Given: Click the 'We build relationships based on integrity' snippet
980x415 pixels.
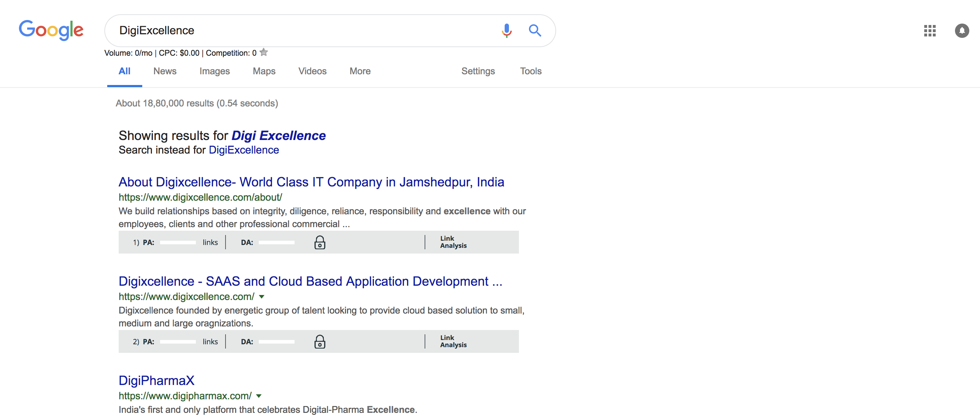Looking at the screenshot, I should (322, 218).
